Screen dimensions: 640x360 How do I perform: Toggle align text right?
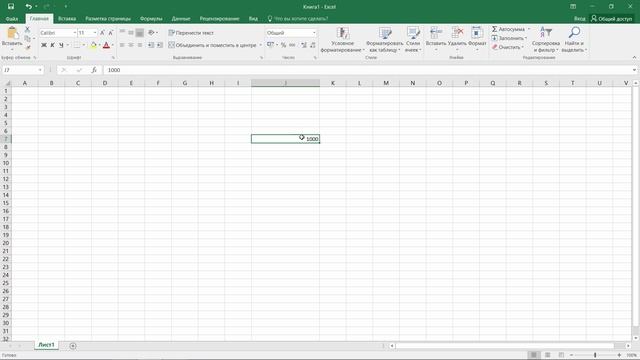click(140, 45)
